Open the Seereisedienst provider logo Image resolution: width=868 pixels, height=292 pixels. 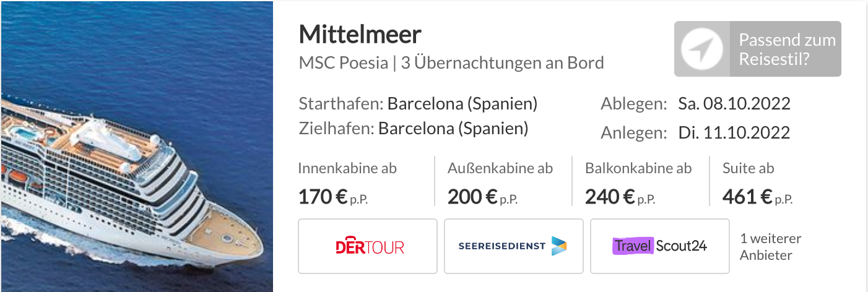coord(514,246)
